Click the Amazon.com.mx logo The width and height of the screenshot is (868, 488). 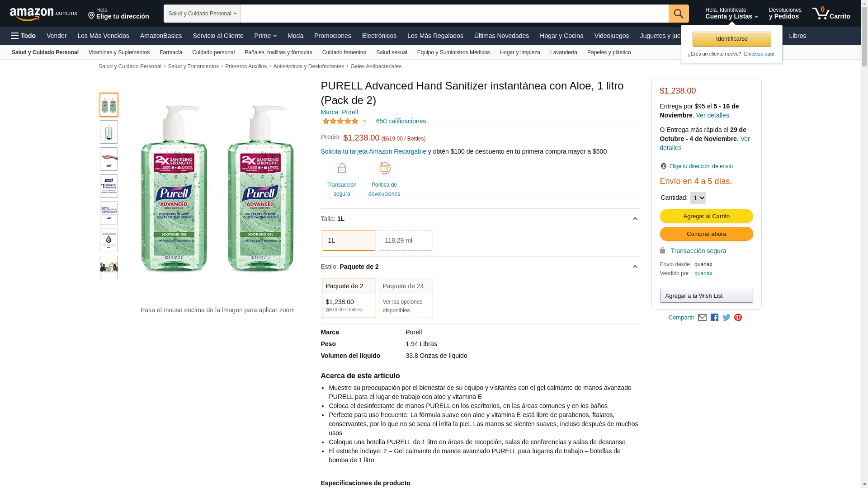coord(43,14)
